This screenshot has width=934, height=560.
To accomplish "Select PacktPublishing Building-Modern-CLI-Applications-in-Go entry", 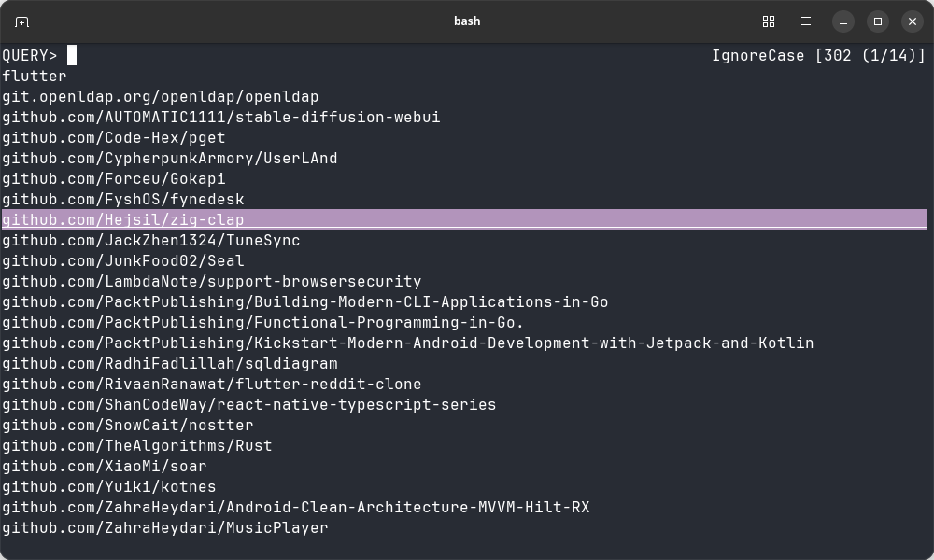I will pos(304,302).
